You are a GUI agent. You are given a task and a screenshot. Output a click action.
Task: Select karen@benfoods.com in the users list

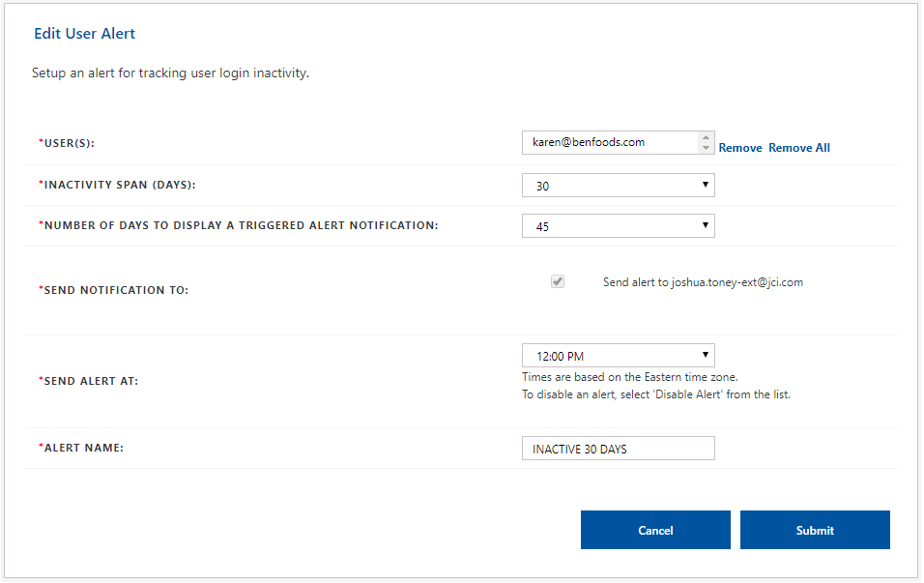[589, 142]
